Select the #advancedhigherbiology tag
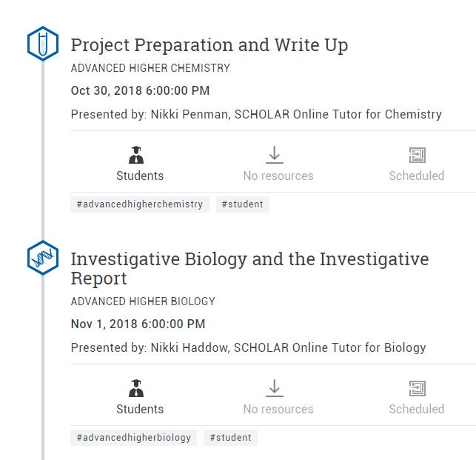 (133, 438)
